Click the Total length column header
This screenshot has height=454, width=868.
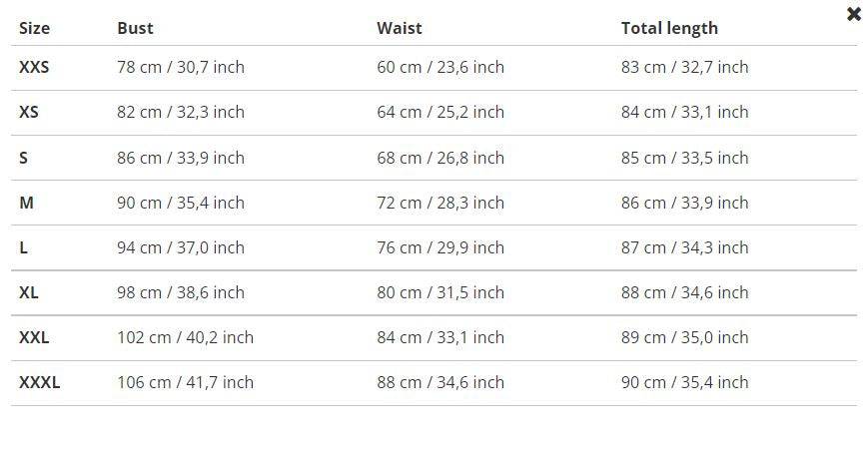(669, 28)
